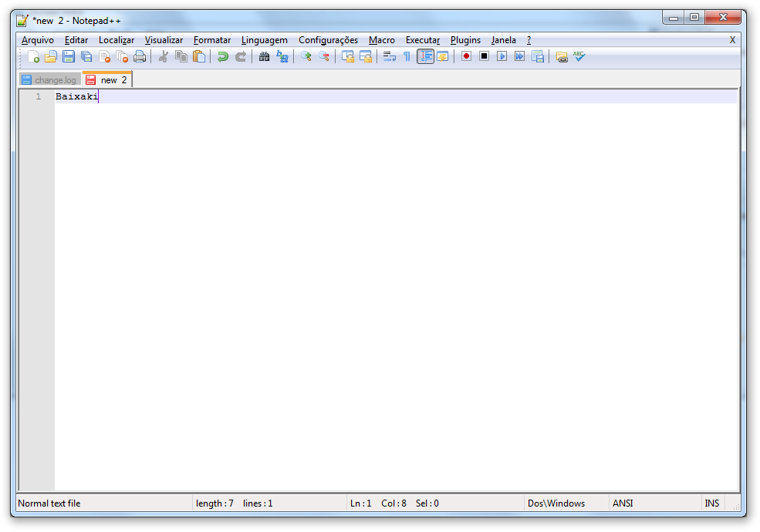Click the Open file folder icon
760x532 pixels.
pos(51,57)
